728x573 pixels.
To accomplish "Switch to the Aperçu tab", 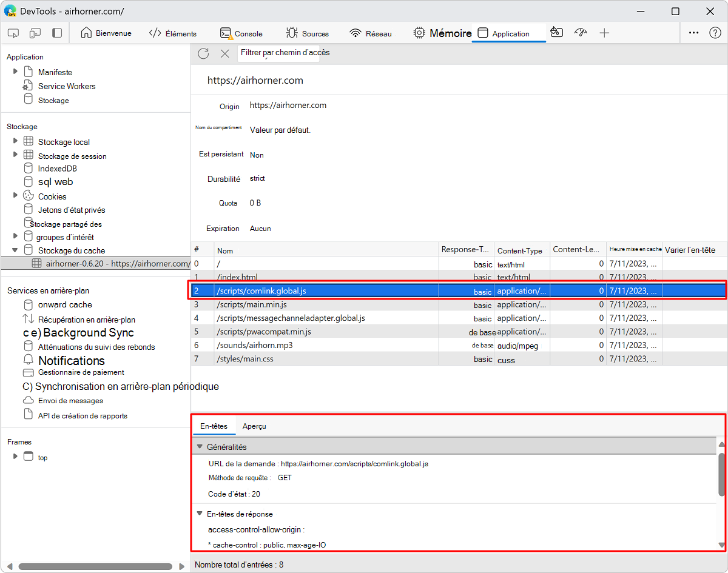I will coord(254,426).
